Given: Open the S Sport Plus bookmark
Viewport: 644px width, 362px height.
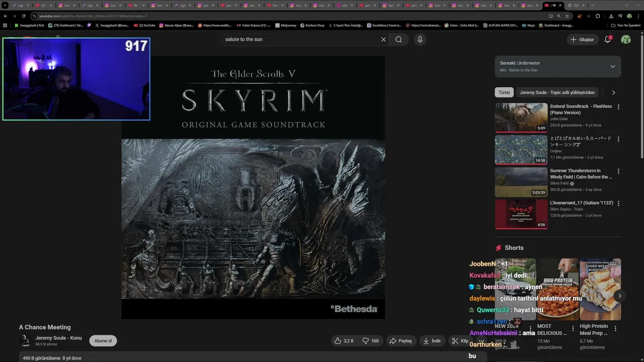Looking at the screenshot, I should pyautogui.click(x=345, y=25).
